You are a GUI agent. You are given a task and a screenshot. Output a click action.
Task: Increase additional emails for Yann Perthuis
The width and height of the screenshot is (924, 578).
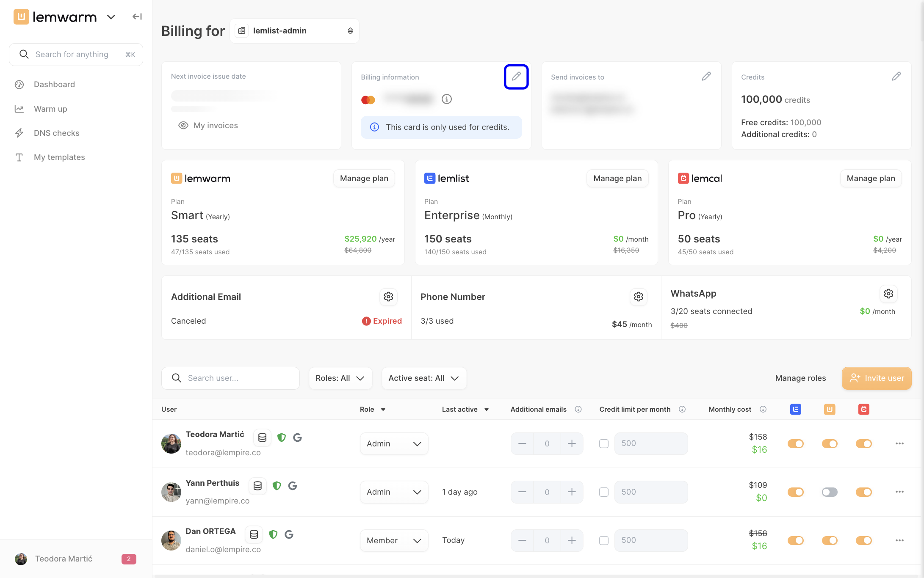pyautogui.click(x=572, y=492)
